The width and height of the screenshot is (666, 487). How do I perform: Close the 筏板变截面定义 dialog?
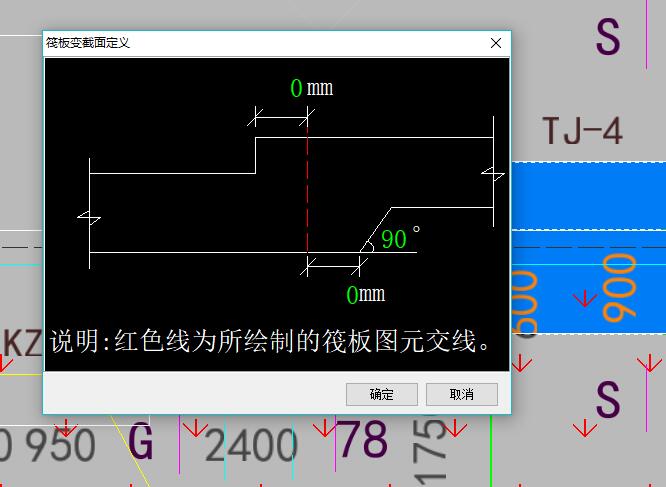click(x=496, y=43)
